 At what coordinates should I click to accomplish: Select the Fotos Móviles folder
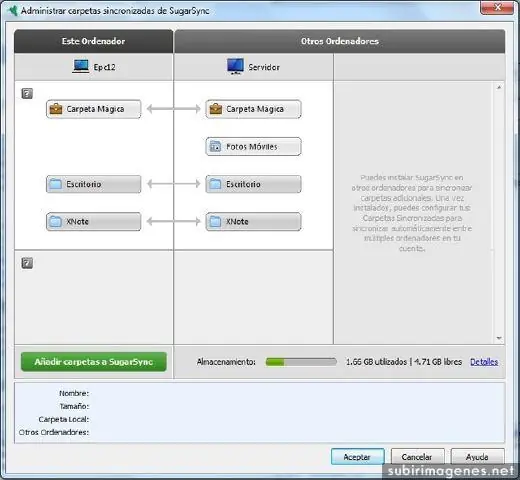coord(253,147)
